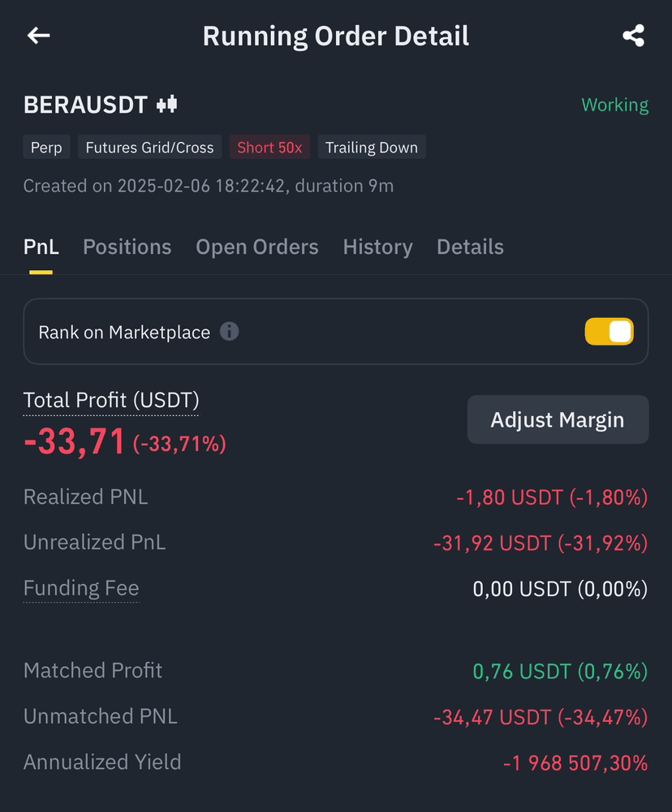Tap the Trailing Down tag
This screenshot has height=812, width=672.
[x=372, y=147]
